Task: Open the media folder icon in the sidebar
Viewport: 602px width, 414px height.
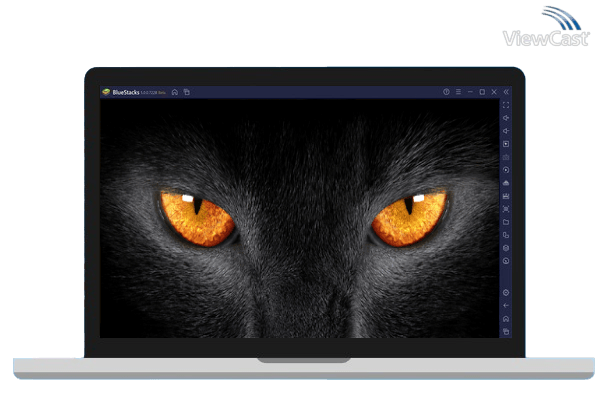Action: [506, 222]
